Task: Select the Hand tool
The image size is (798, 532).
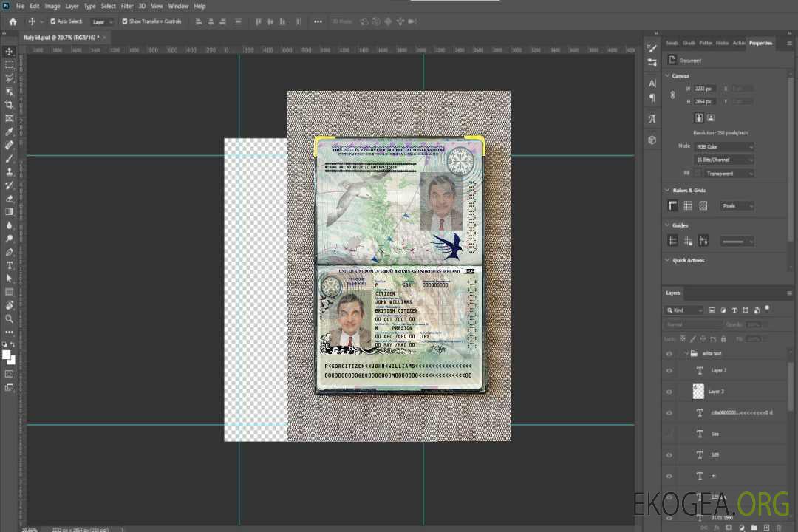Action: 9,305
